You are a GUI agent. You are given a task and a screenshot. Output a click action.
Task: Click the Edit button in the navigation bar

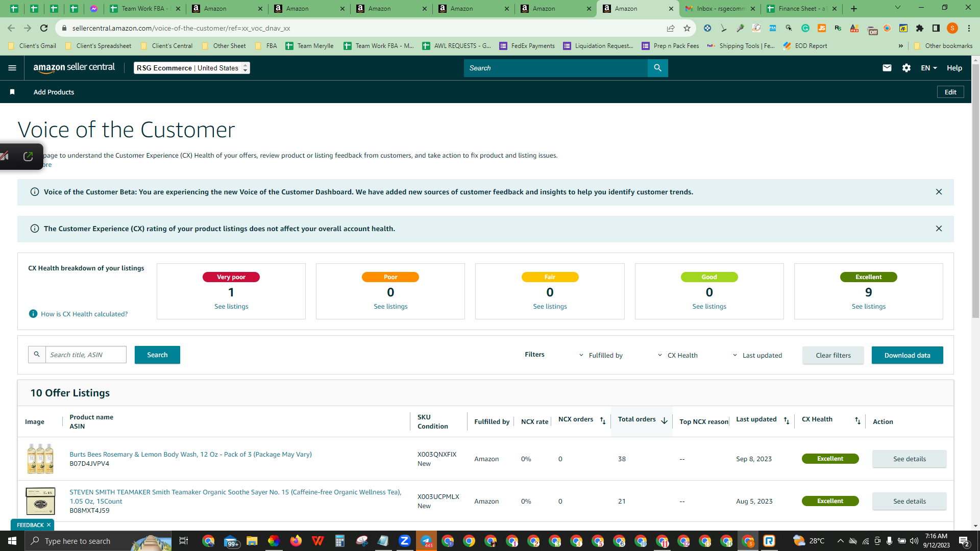click(x=950, y=92)
